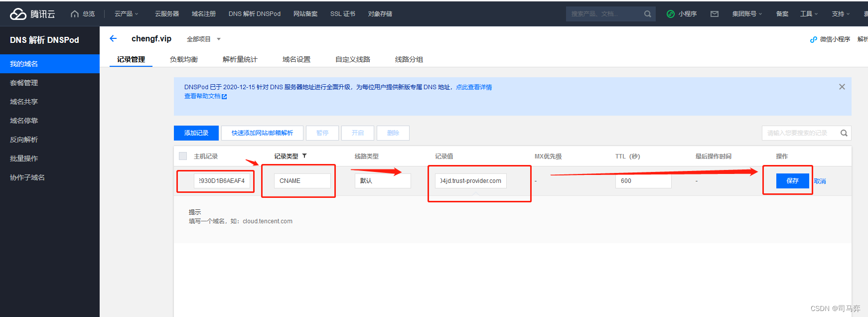Click the 添加记录 button
Image resolution: width=868 pixels, height=317 pixels.
[x=196, y=133]
